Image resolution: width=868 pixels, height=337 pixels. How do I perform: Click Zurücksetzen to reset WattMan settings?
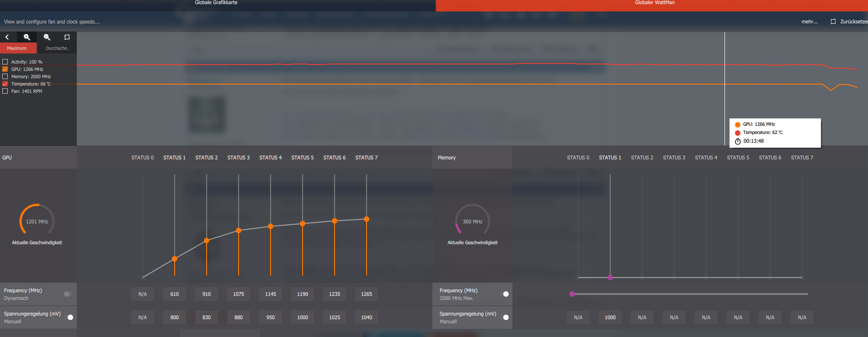(x=850, y=21)
